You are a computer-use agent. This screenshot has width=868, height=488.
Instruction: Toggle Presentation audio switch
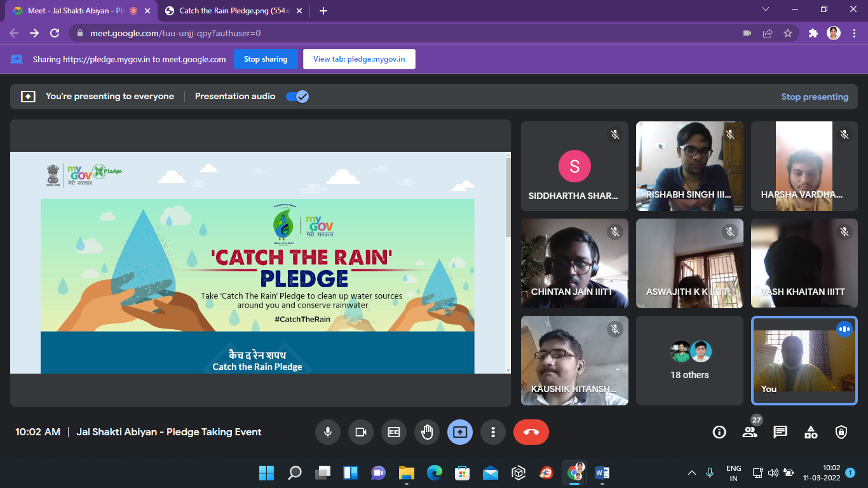(x=297, y=97)
